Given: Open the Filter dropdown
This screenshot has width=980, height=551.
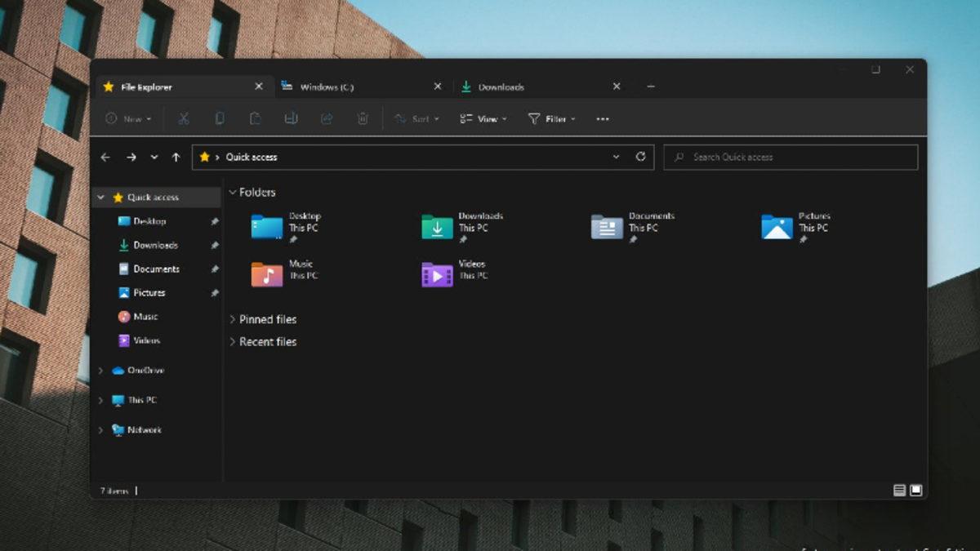Looking at the screenshot, I should 554,118.
